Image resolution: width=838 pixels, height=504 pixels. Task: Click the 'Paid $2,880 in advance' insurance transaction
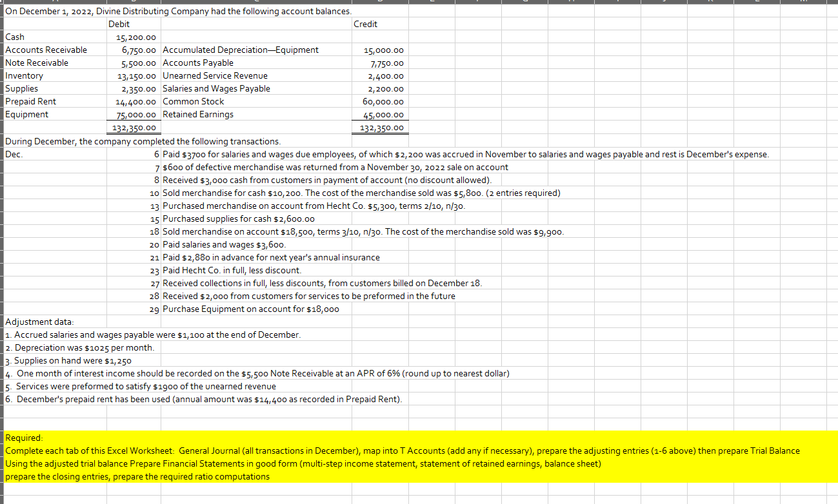tap(271, 257)
